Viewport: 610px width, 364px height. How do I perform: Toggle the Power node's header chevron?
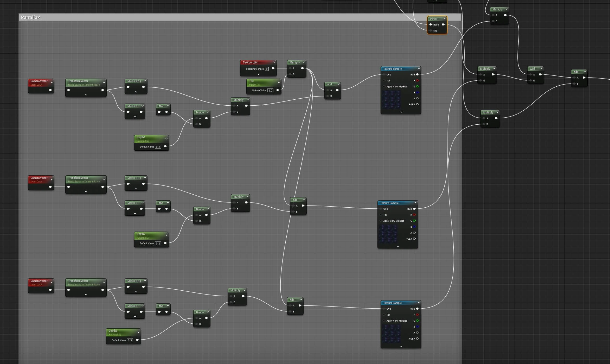pos(445,19)
